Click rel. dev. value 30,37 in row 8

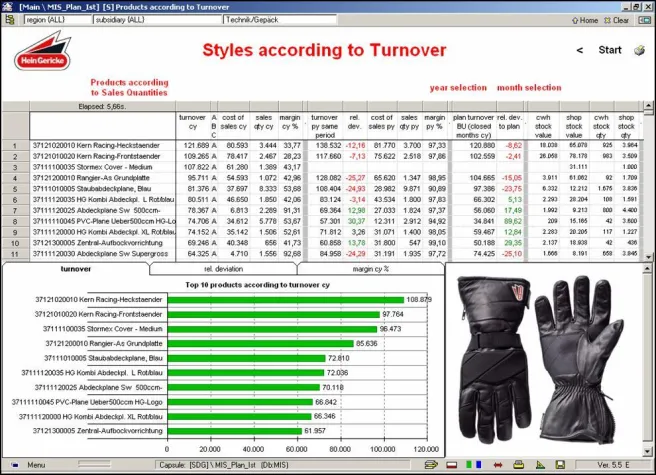(356, 221)
